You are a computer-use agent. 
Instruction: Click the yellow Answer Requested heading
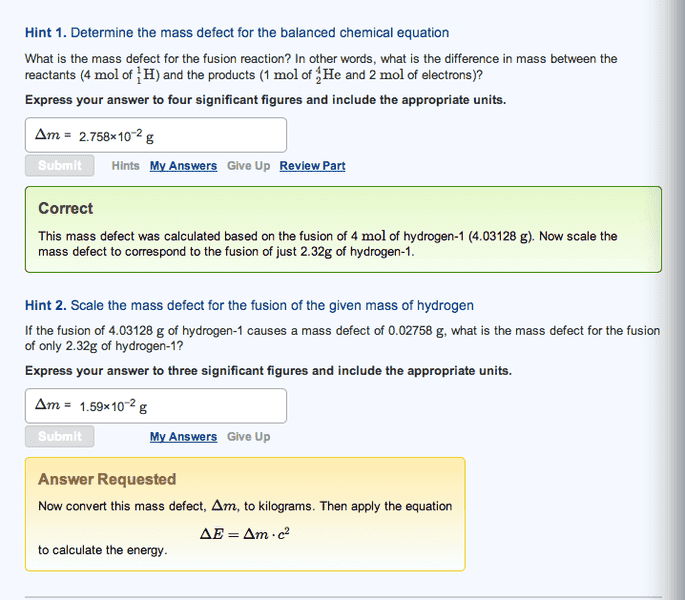(x=107, y=480)
